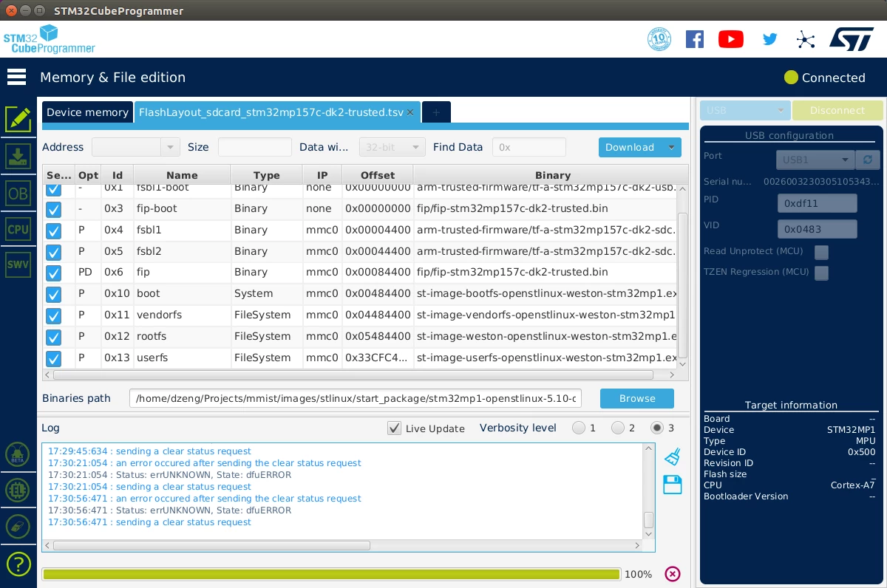Toggle TZEN Regression (MCU) checkbox
The image size is (887, 588).
point(821,273)
